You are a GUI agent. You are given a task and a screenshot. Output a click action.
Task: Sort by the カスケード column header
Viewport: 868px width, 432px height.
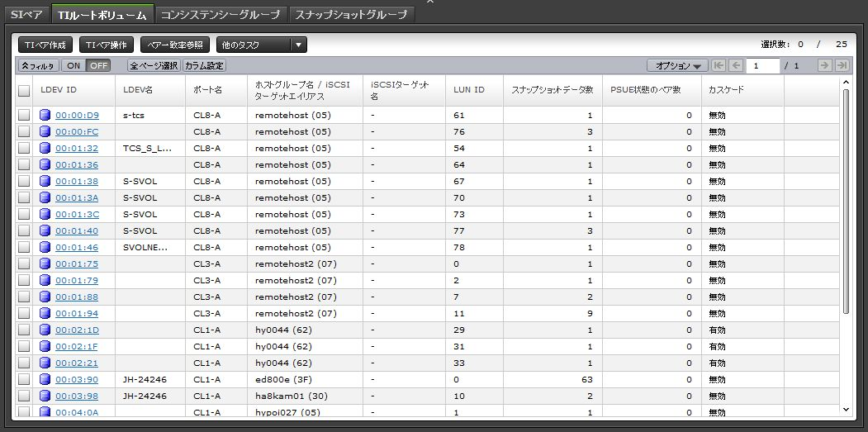pos(743,90)
